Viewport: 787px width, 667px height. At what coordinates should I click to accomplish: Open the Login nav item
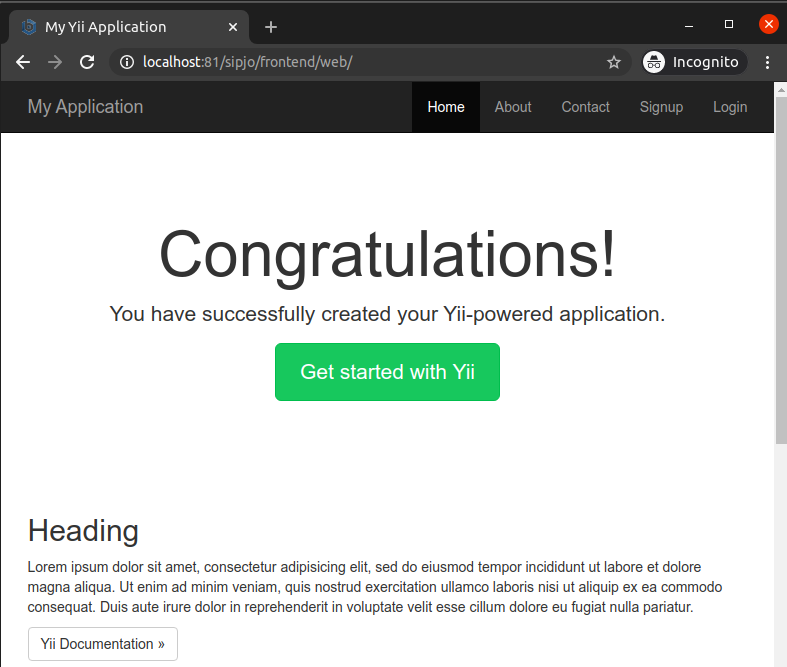tap(730, 107)
